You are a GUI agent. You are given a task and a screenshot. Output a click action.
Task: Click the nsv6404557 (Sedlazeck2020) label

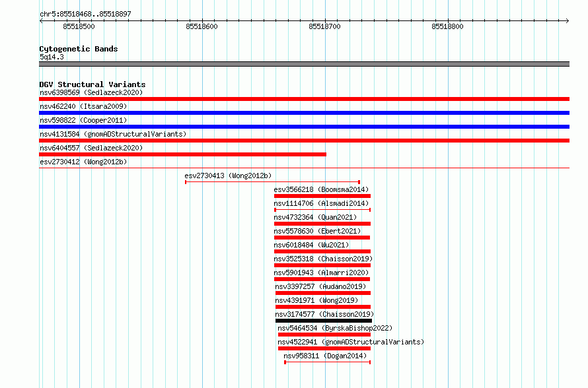click(91, 148)
